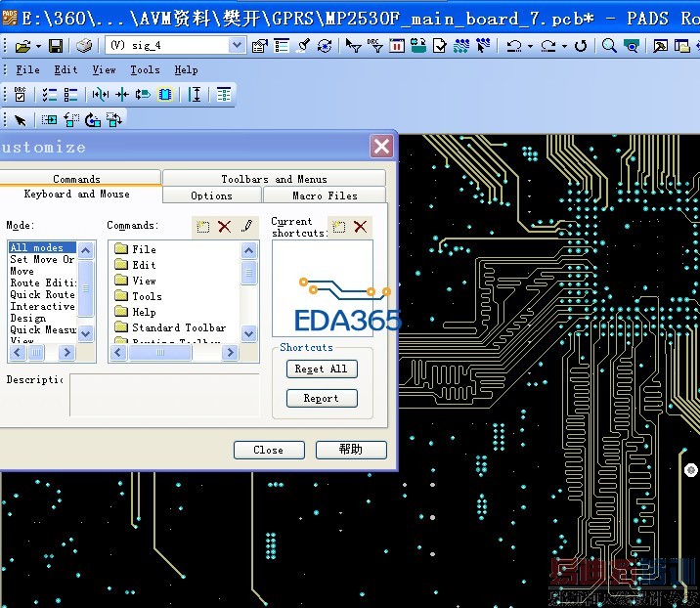This screenshot has width=700, height=608.
Task: Switch to the Toolbars and Menus tab
Action: (x=273, y=179)
